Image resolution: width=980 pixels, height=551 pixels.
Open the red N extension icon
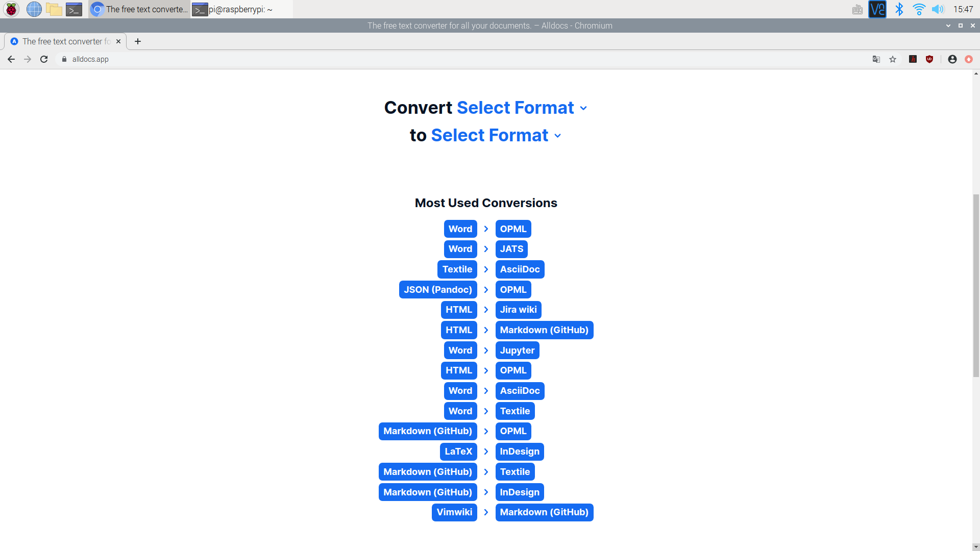tap(913, 59)
